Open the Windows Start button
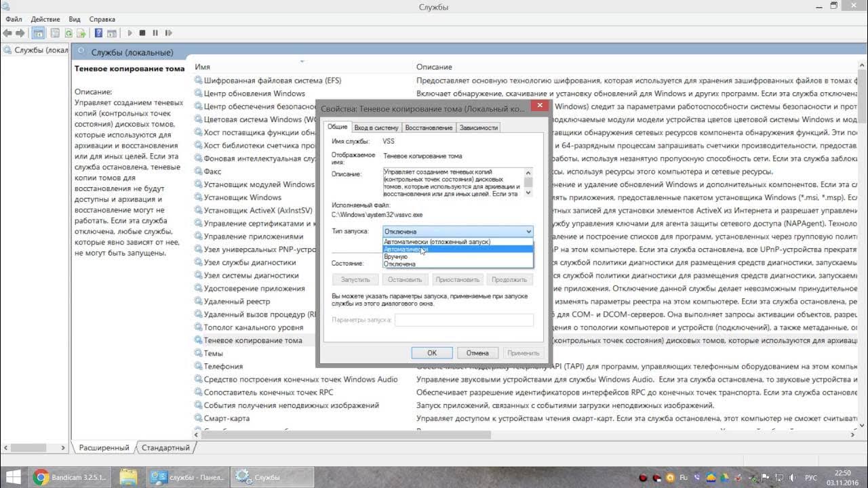Screen dimensions: 868x488 click(x=13, y=478)
